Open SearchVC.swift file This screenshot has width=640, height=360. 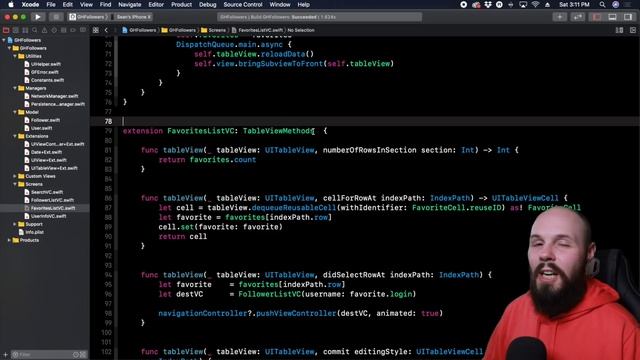(x=47, y=192)
